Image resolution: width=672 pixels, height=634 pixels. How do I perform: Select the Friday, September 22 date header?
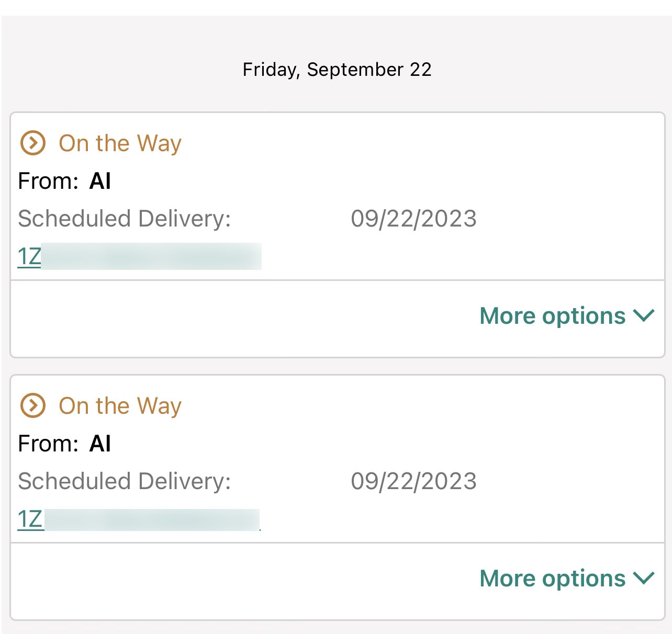pyautogui.click(x=337, y=70)
